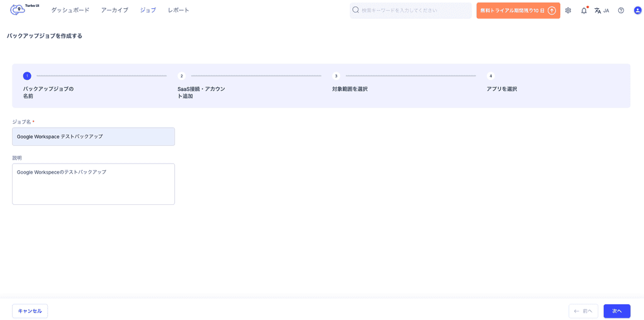Open the ジョブ menu item
The image size is (644, 320).
[x=148, y=10]
